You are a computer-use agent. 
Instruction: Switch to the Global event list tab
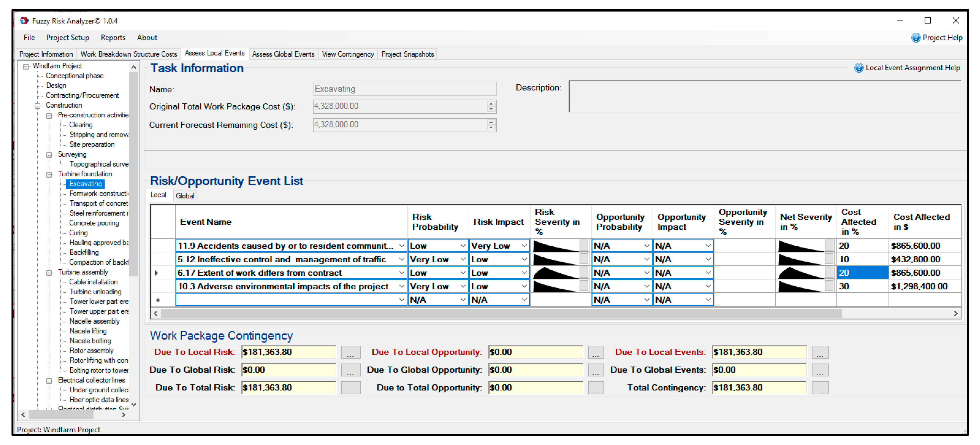click(x=185, y=196)
